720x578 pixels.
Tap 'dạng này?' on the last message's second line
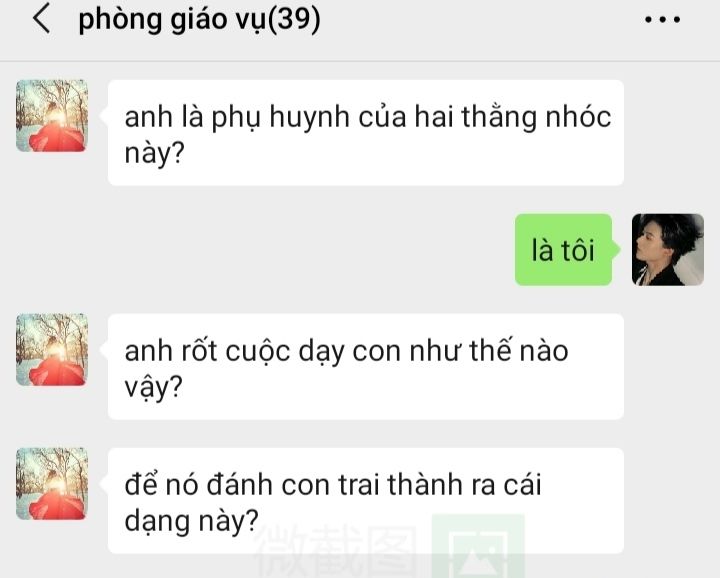coord(191,521)
